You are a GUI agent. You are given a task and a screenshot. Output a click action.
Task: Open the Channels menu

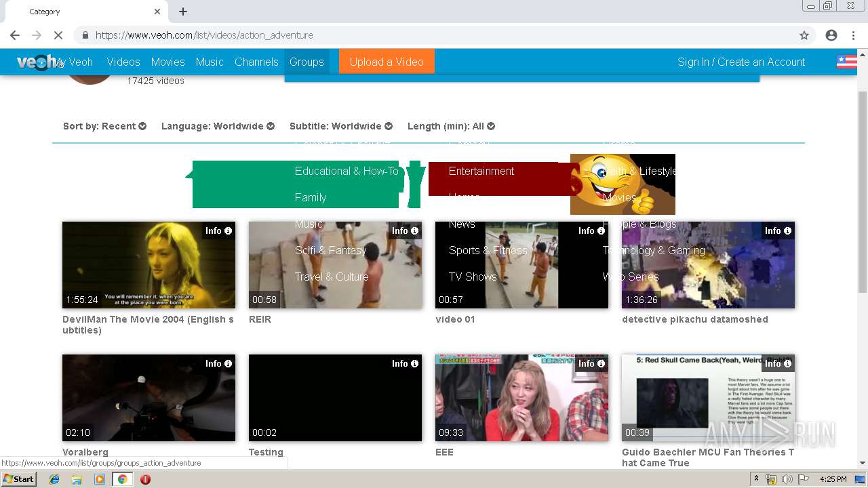tap(256, 62)
